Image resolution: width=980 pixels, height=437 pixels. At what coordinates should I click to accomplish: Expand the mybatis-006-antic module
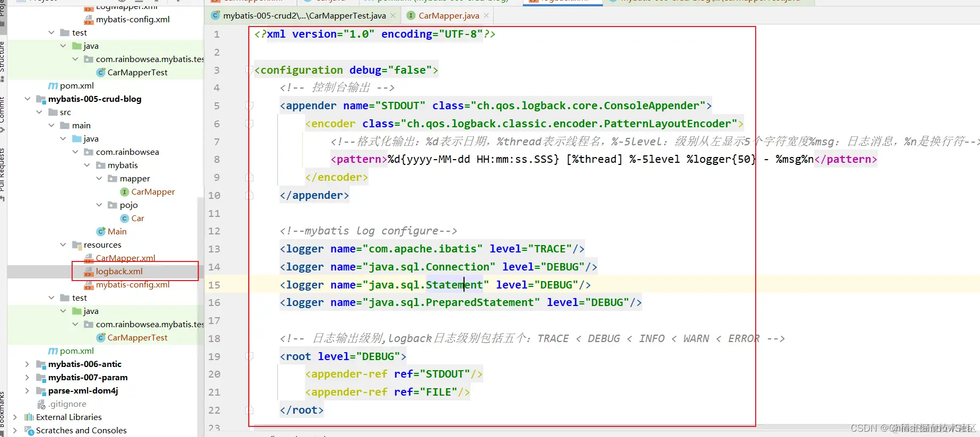pos(28,364)
